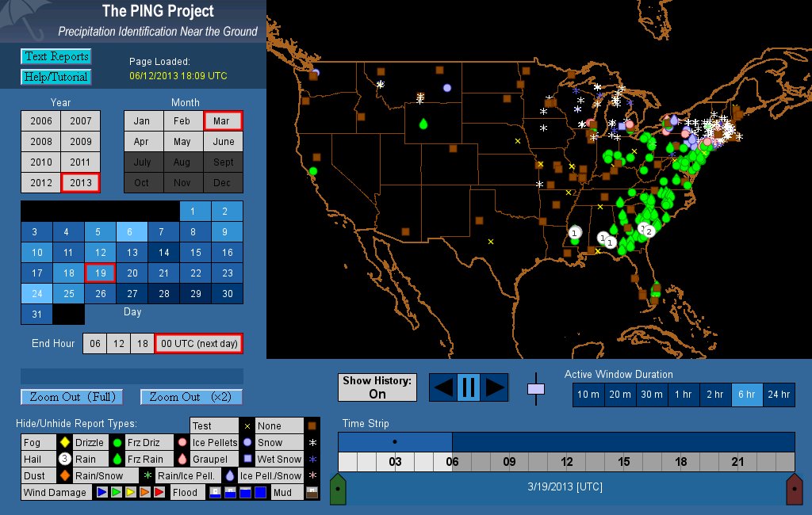Click the white asterisk Snow icon
This screenshot has height=515, width=812.
click(x=312, y=442)
